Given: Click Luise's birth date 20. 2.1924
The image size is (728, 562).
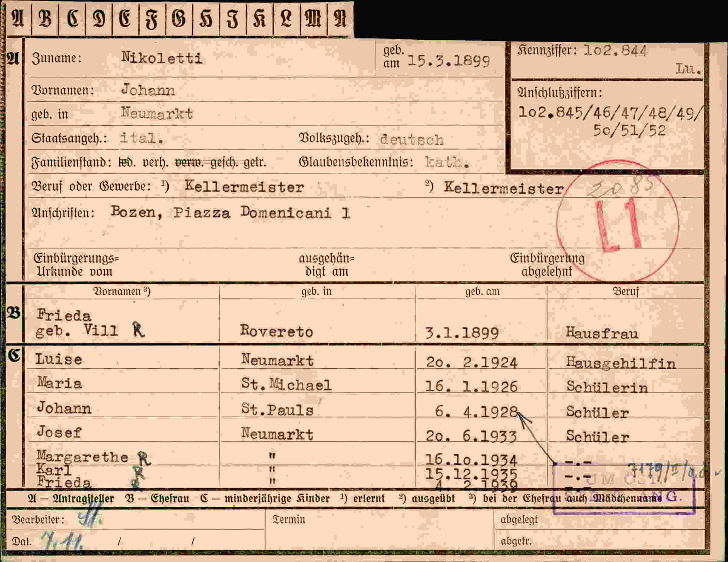Looking at the screenshot, I should pyautogui.click(x=472, y=363).
